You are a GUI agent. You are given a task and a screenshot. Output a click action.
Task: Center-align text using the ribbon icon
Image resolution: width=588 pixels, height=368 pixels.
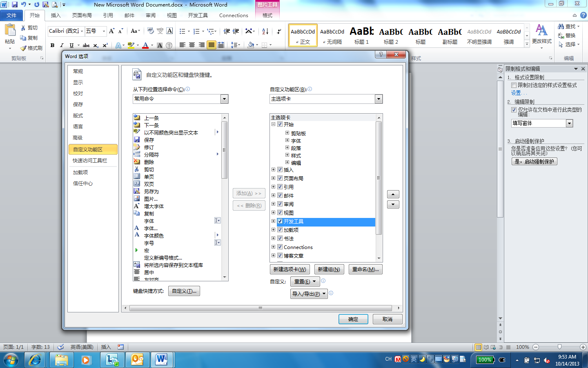pos(192,45)
